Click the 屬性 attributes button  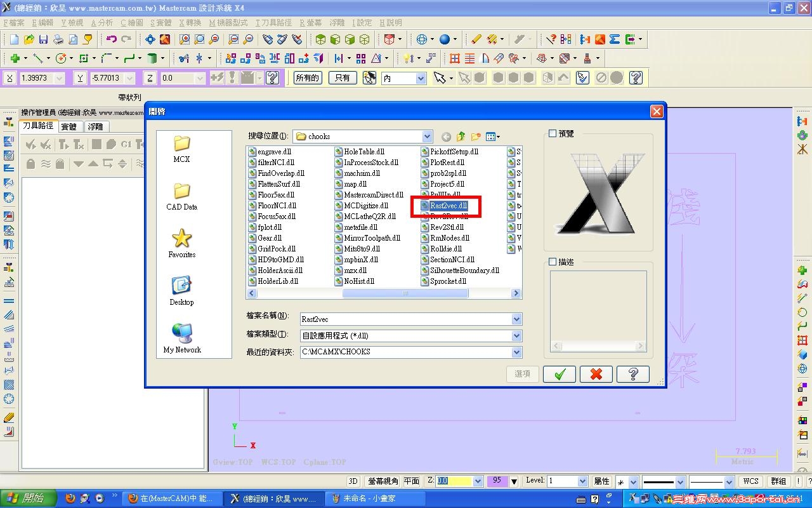[601, 481]
